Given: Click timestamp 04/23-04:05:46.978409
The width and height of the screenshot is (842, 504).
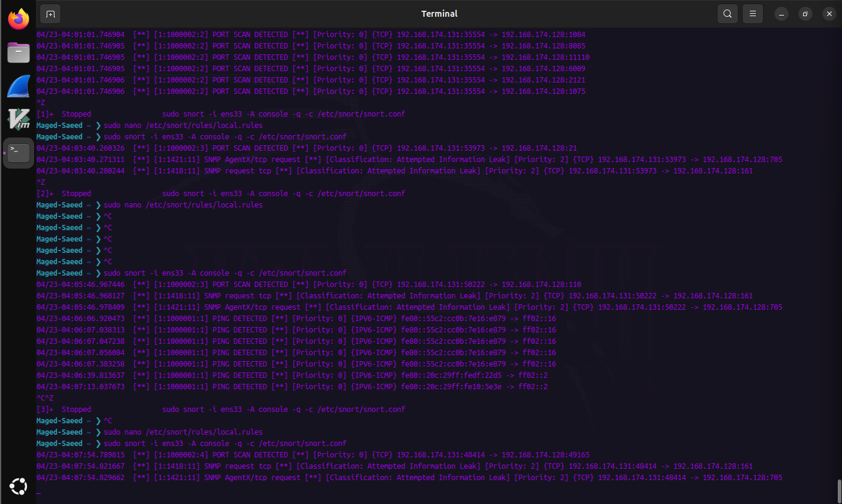Looking at the screenshot, I should pyautogui.click(x=81, y=307).
